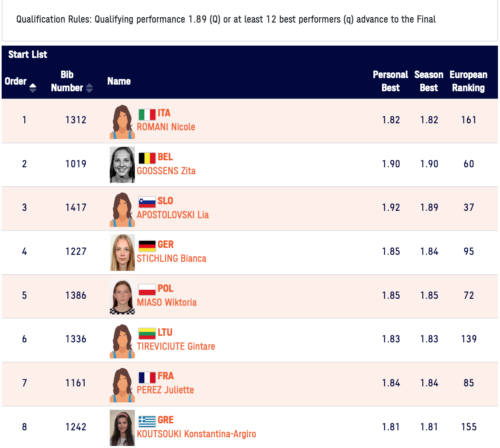Click the Poland flag icon
The width and height of the screenshot is (500, 448).
pyautogui.click(x=147, y=289)
